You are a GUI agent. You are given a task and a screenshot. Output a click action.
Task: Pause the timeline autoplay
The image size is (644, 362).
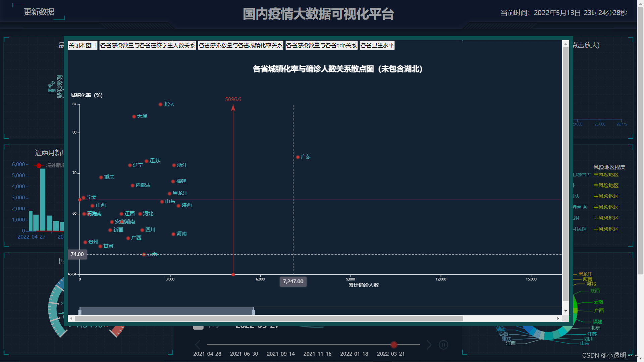click(443, 345)
